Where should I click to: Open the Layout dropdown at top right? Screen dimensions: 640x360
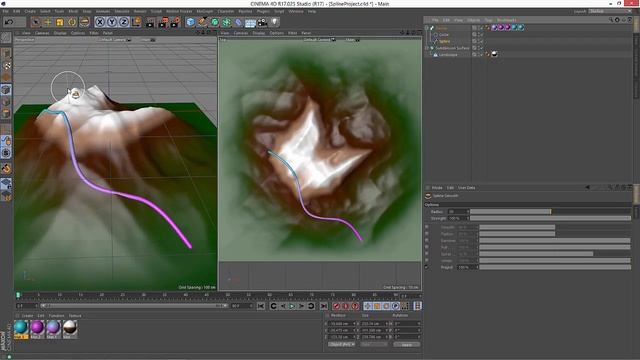[609, 11]
